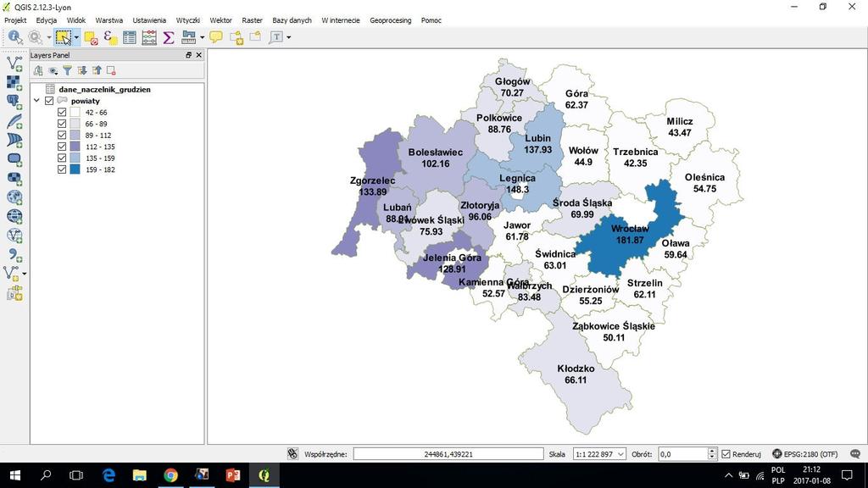Click Add Vector Layer sidebar icon
Image resolution: width=868 pixels, height=488 pixels.
tap(14, 64)
